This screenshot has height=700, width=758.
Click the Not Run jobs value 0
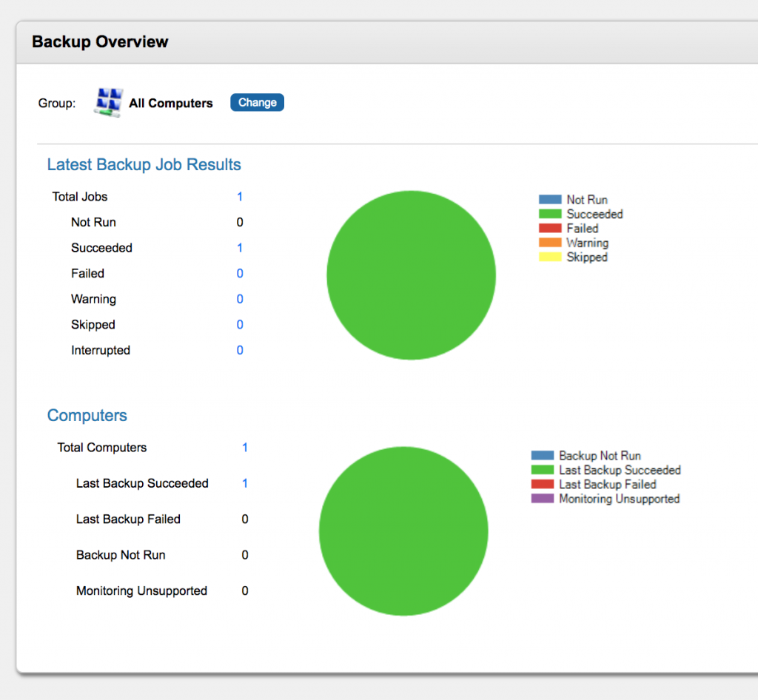[240, 222]
